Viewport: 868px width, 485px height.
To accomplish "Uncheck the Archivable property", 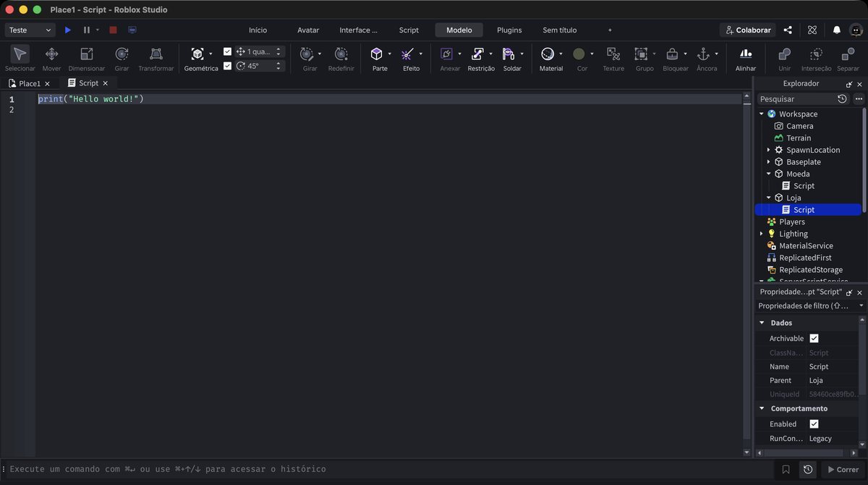I will coord(814,338).
